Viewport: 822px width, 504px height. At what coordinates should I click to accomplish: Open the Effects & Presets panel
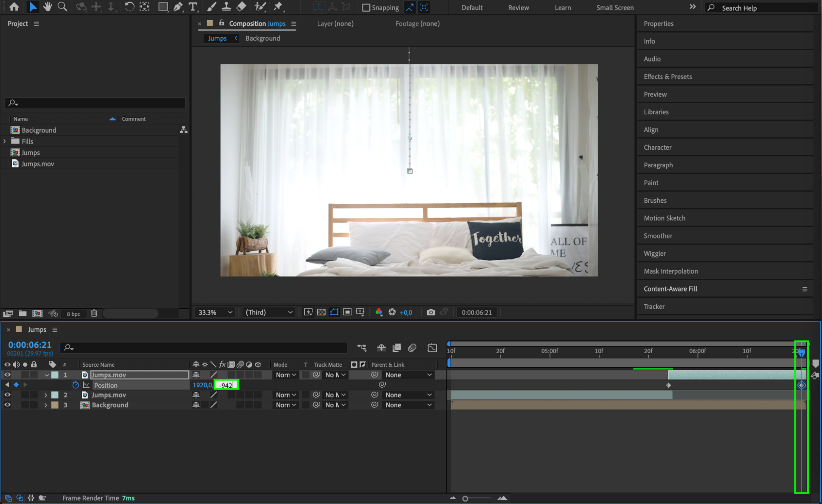pos(667,76)
